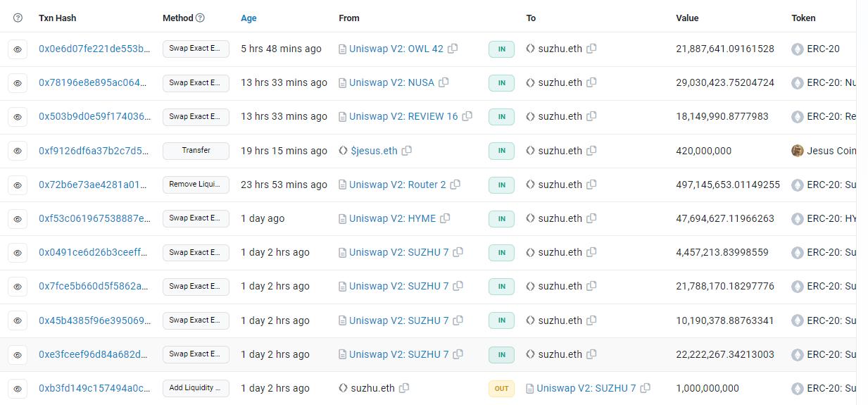Click IN badge in $jesus.eth row
The image size is (868, 405).
501,151
